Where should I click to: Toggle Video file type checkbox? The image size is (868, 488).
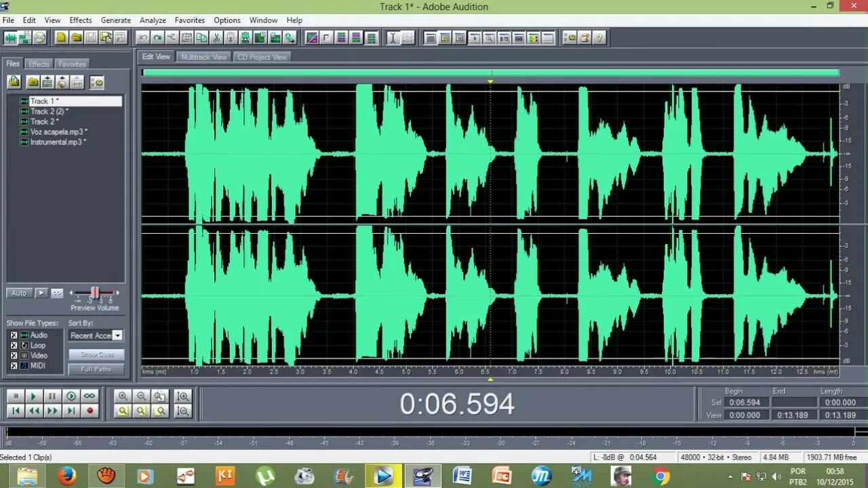point(14,356)
